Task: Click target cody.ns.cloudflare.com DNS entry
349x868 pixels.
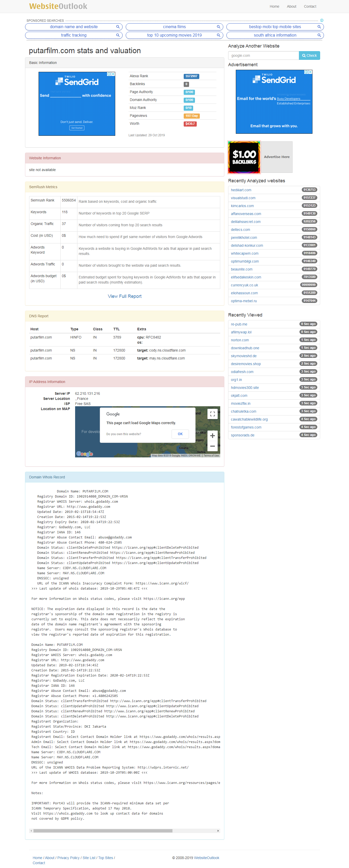Action: (x=161, y=351)
